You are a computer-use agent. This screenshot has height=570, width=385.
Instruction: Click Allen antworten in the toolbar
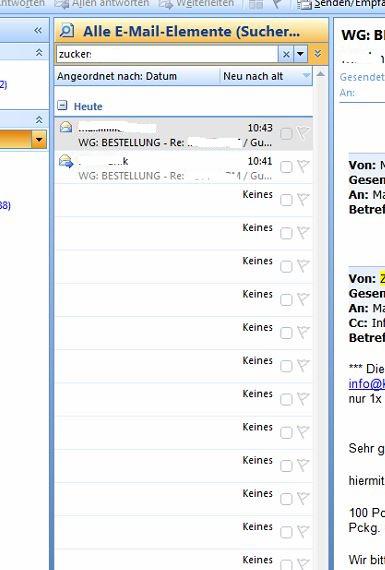pos(103,4)
